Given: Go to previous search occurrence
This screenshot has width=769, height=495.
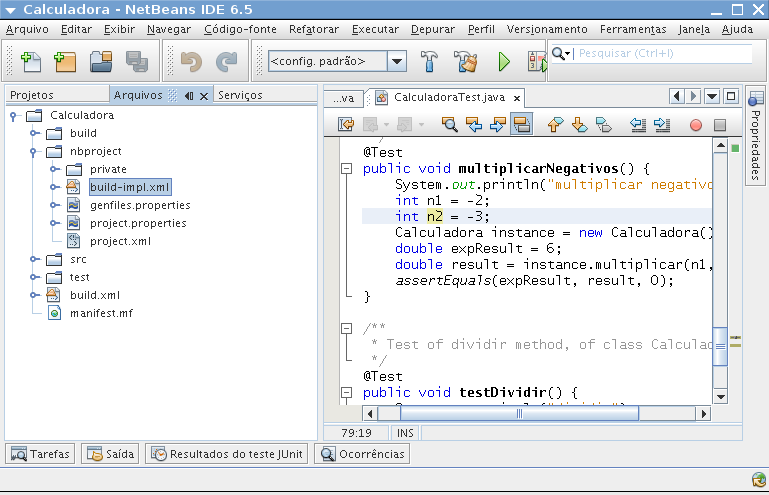Looking at the screenshot, I should (474, 125).
